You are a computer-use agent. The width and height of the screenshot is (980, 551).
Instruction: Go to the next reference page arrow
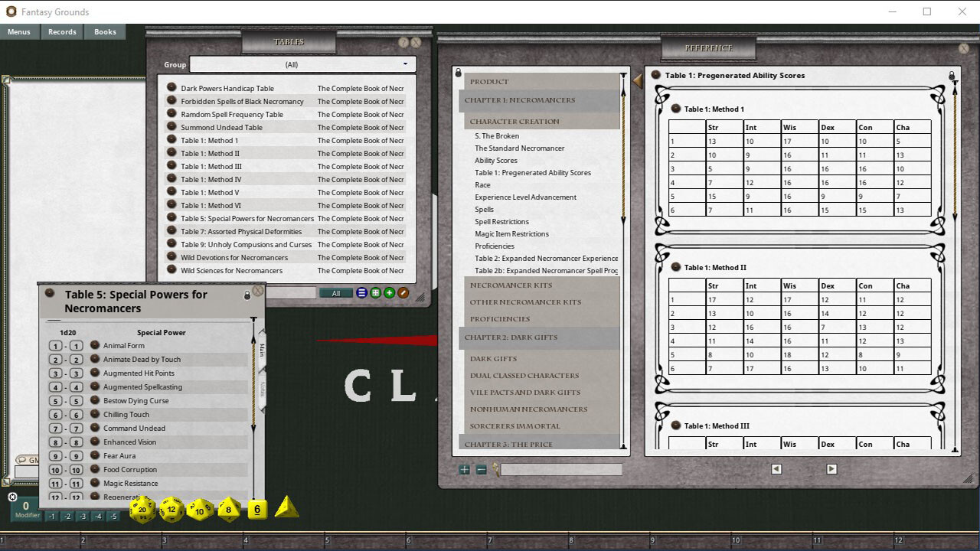[x=831, y=469]
